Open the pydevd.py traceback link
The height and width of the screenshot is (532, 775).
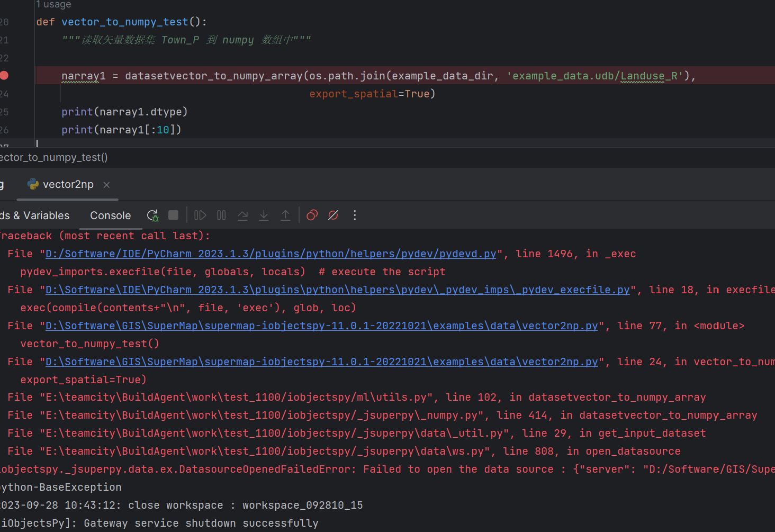[x=271, y=254]
